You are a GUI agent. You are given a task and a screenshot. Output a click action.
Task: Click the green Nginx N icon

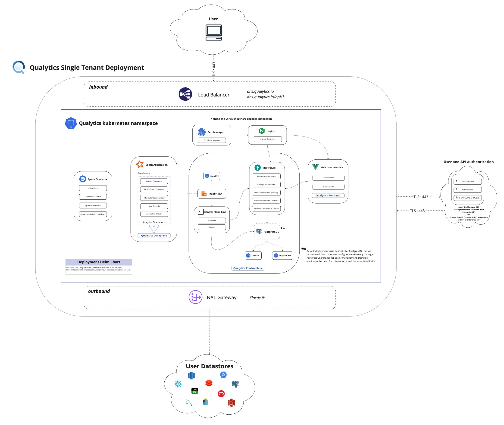coord(262,131)
